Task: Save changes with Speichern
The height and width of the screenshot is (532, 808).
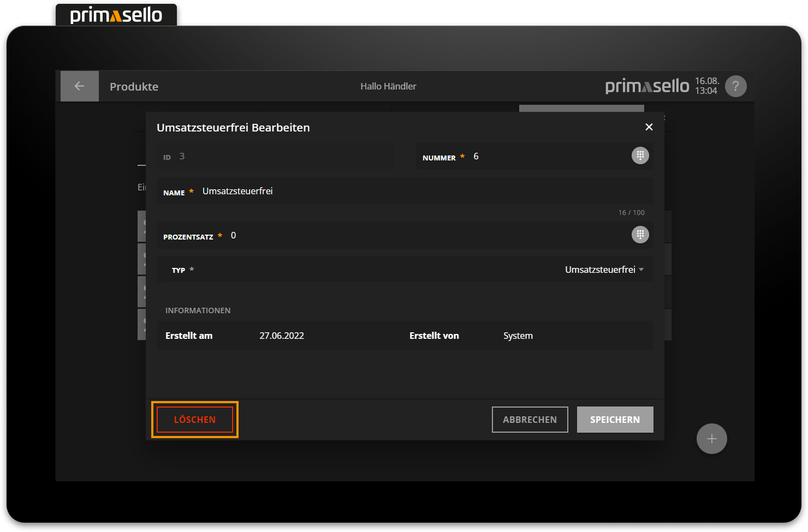Action: coord(615,420)
